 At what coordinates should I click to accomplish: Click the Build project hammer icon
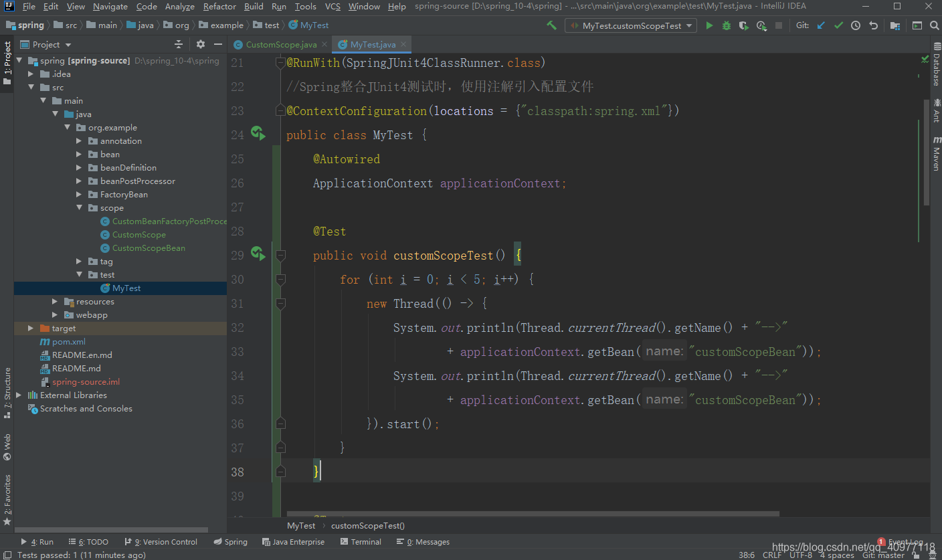(551, 25)
